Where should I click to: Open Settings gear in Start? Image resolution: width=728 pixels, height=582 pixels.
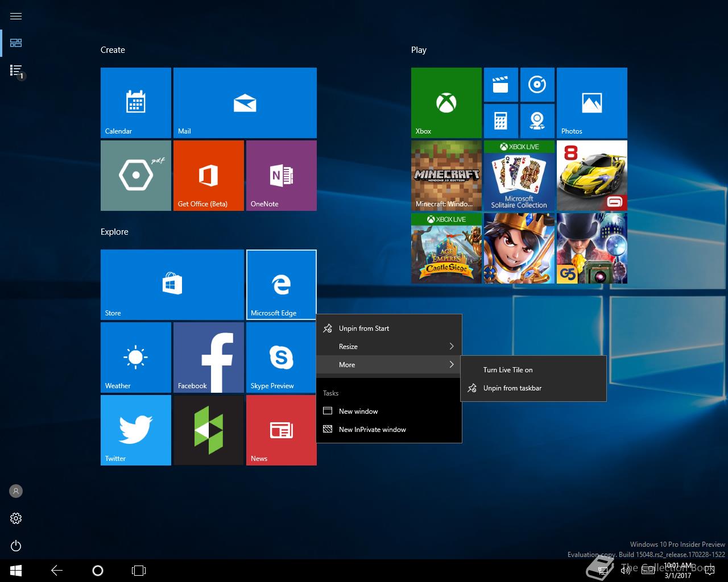[16, 518]
